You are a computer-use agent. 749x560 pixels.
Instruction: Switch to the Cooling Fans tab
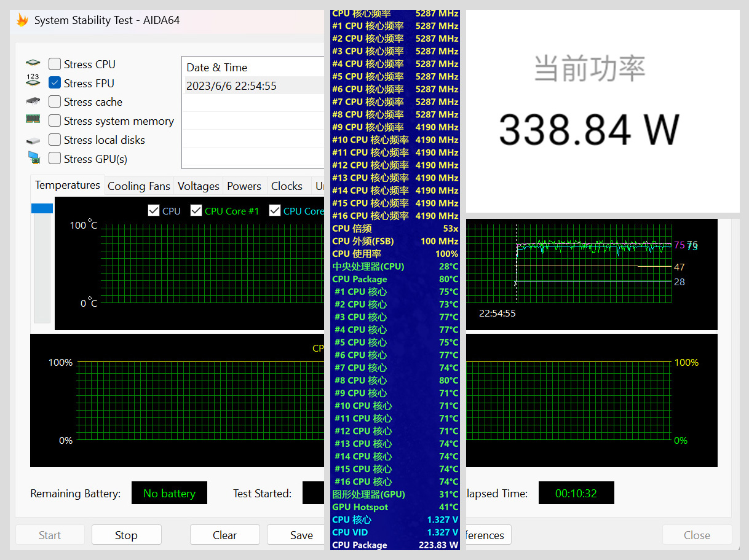(138, 186)
